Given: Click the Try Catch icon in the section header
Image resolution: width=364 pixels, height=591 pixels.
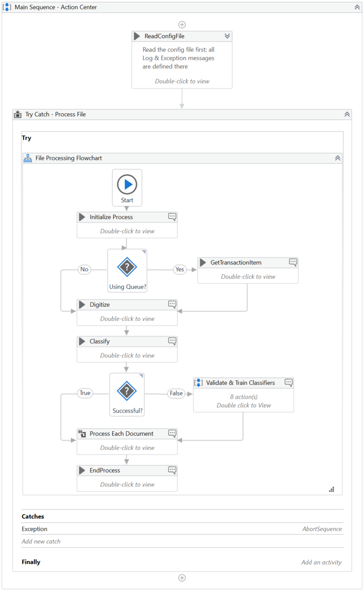Looking at the screenshot, I should pyautogui.click(x=18, y=114).
